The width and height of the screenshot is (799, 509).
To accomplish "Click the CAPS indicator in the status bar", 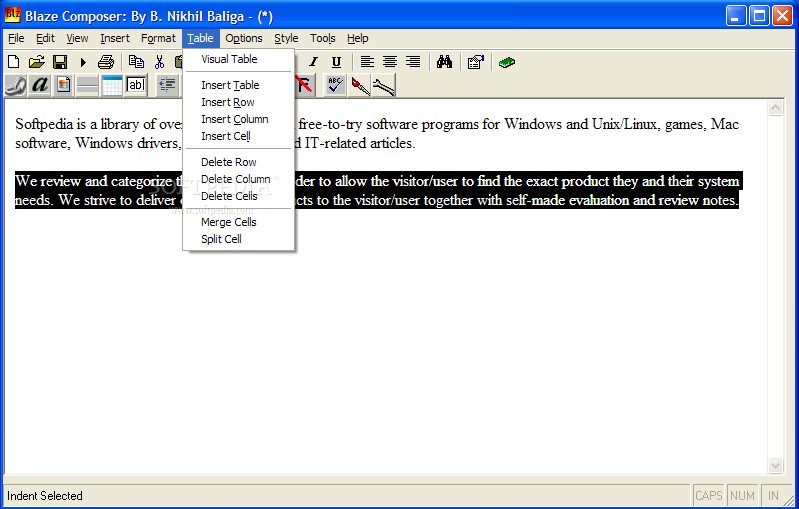I will point(709,496).
